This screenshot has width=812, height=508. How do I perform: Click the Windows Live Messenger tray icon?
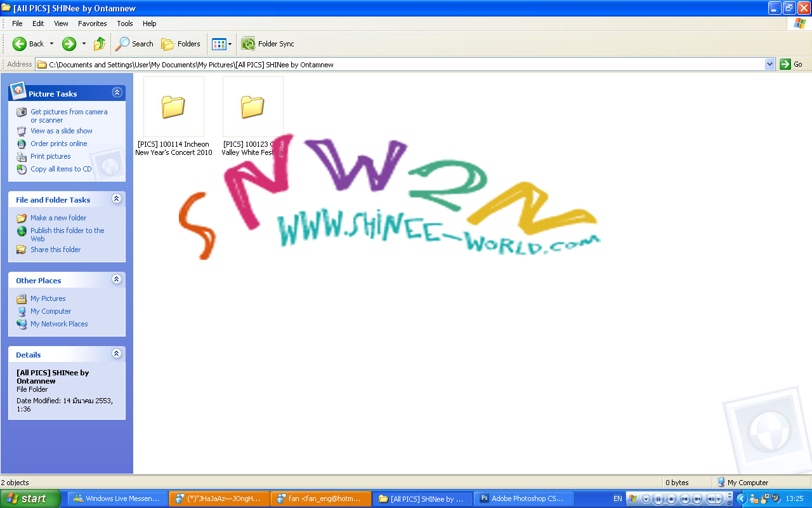(754, 499)
